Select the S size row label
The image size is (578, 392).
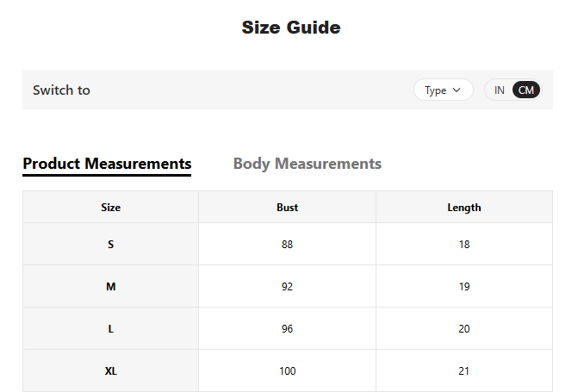coord(110,244)
